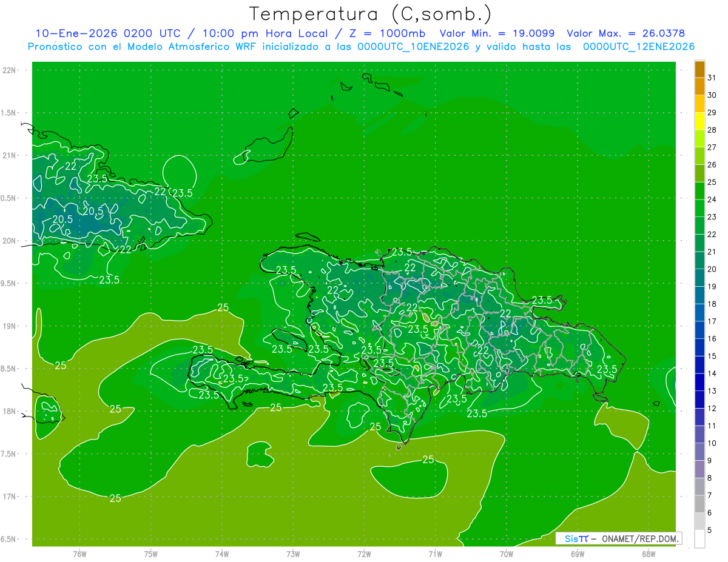
Task: Click longitude axis label "71W"
Action: 435,554
